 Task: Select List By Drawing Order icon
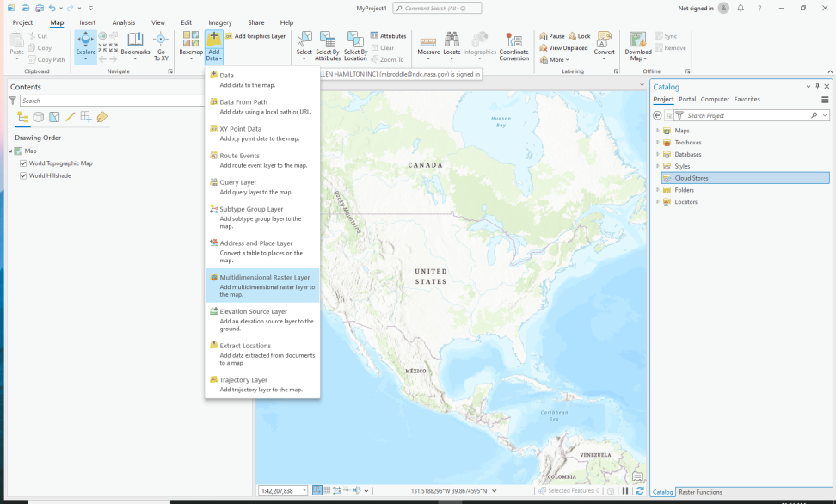[x=23, y=117]
